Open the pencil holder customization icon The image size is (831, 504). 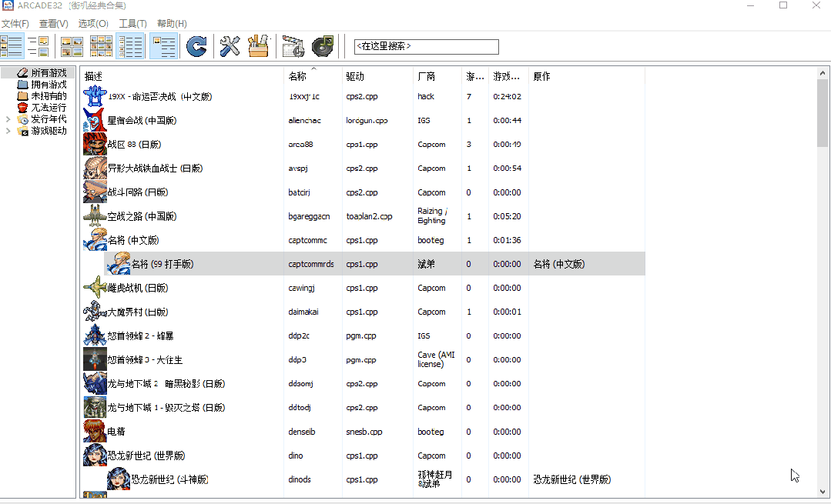click(x=259, y=46)
